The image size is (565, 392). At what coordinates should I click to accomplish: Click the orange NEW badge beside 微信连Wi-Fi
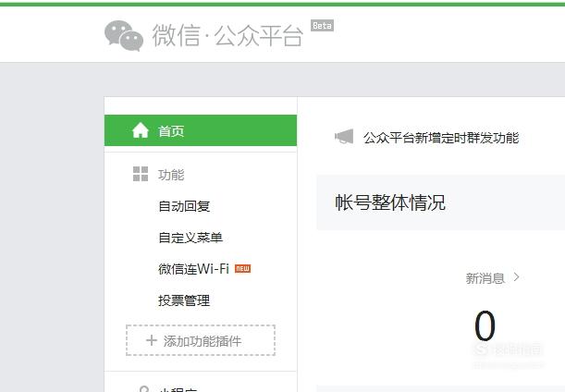242,269
